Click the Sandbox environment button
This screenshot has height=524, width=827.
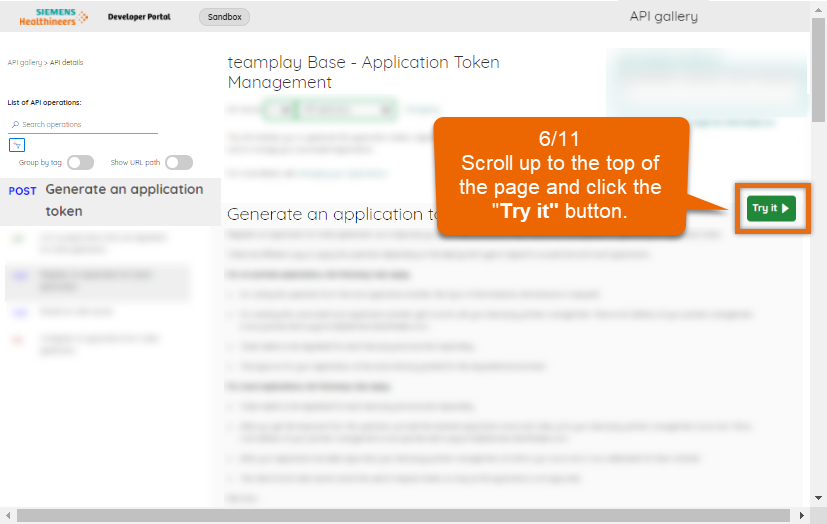224,17
